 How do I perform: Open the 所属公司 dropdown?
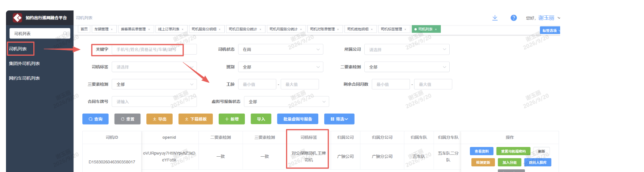[407, 49]
